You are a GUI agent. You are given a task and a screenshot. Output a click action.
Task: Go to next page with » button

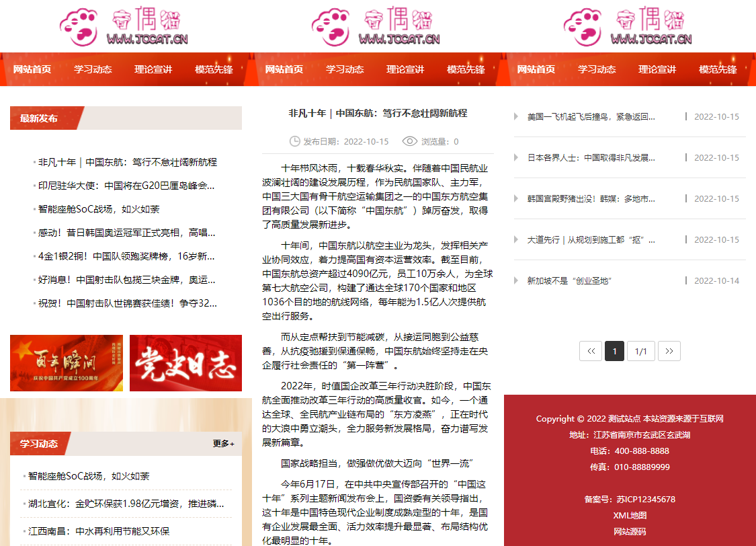pos(669,351)
